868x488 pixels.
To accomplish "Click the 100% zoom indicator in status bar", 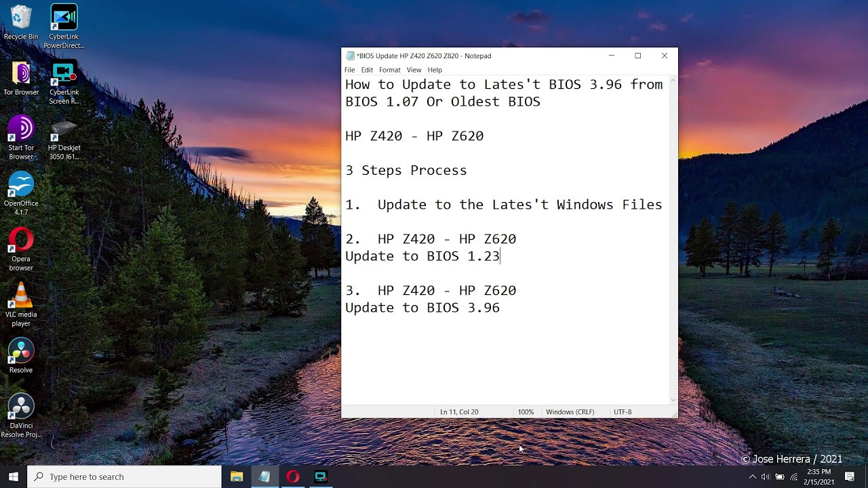I will (x=526, y=411).
